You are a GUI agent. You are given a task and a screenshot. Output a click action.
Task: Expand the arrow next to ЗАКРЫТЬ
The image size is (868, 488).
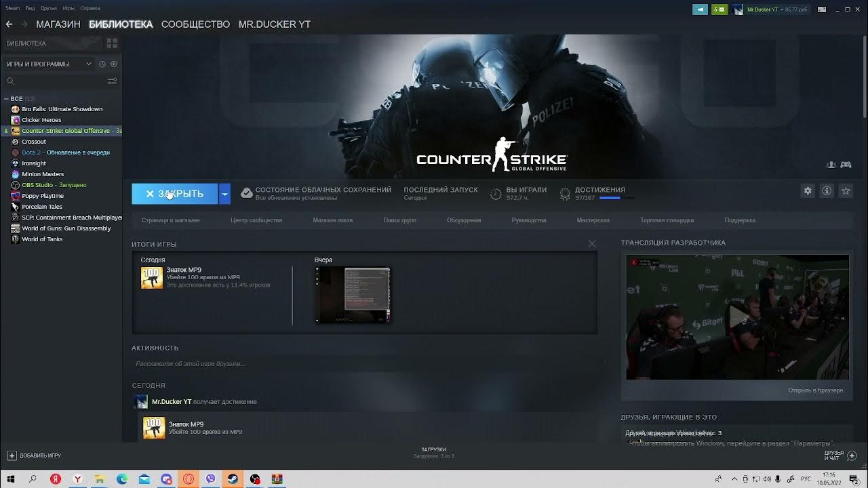(224, 194)
